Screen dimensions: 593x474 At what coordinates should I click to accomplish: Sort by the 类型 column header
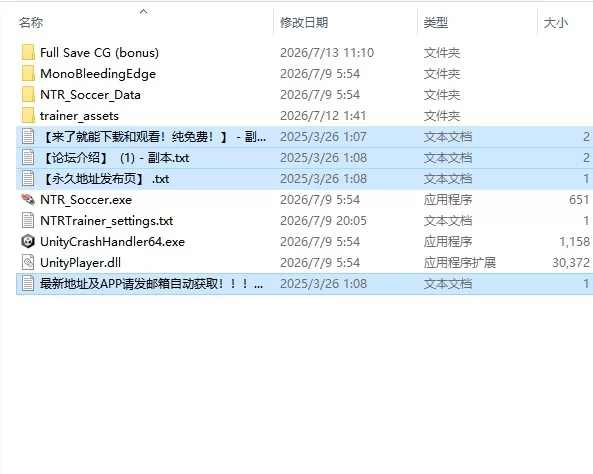[x=436, y=23]
